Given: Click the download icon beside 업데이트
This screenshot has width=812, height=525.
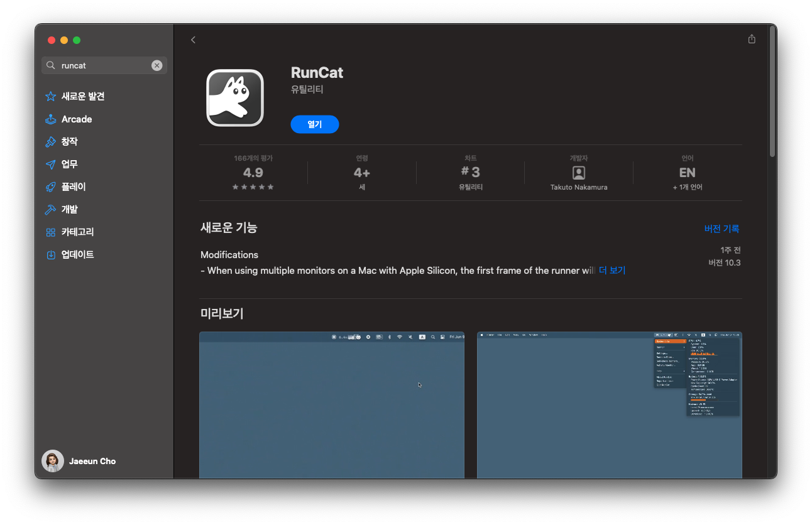Looking at the screenshot, I should point(51,255).
